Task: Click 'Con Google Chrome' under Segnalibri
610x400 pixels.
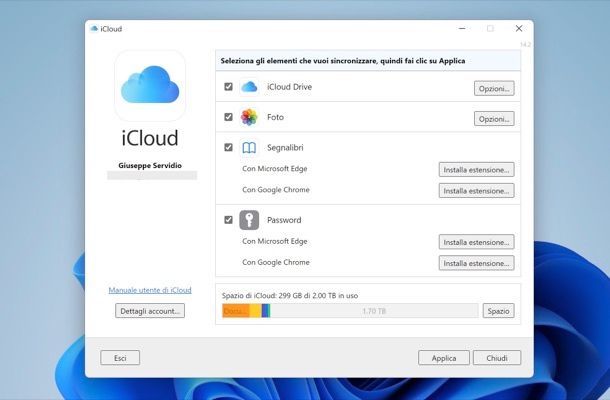Action: (x=276, y=189)
